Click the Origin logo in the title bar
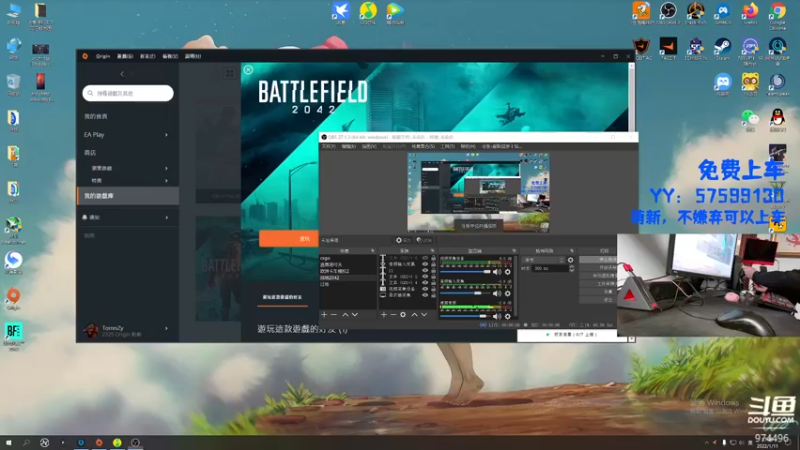The image size is (800, 450). point(85,56)
